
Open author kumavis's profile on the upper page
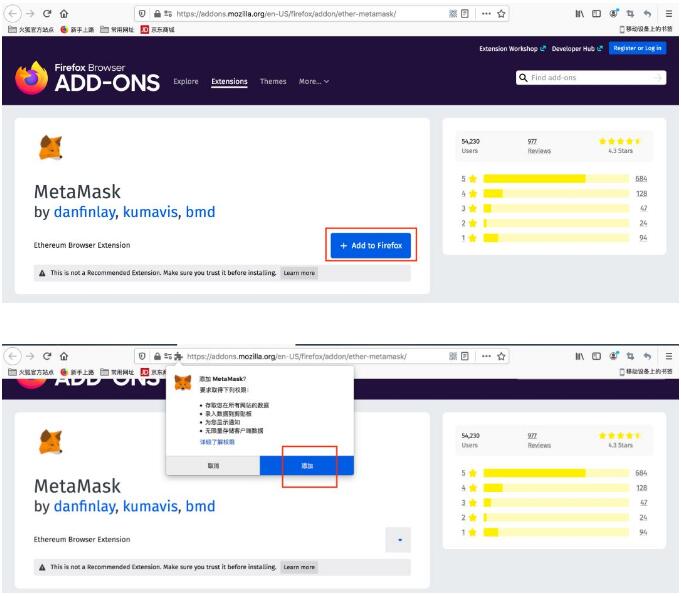tap(150, 212)
